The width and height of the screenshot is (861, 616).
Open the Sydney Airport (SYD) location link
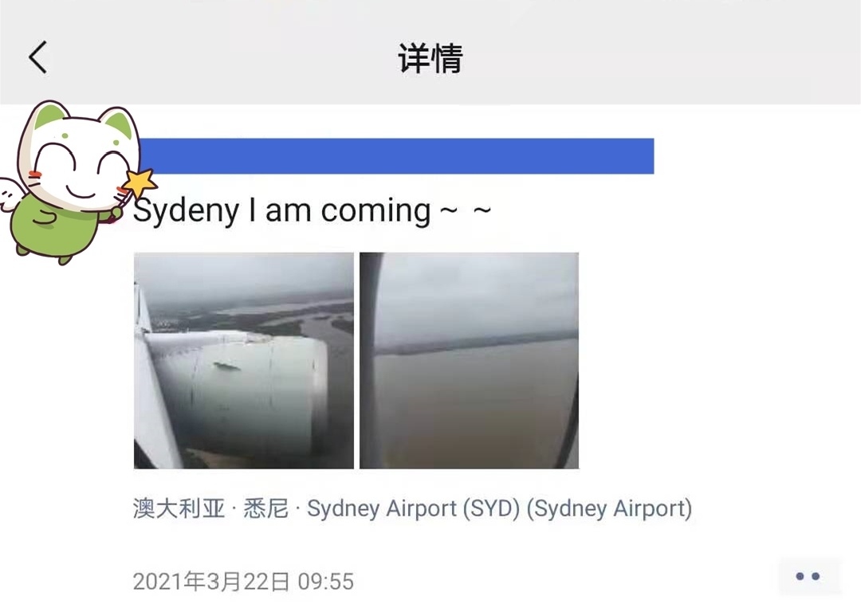click(x=412, y=508)
